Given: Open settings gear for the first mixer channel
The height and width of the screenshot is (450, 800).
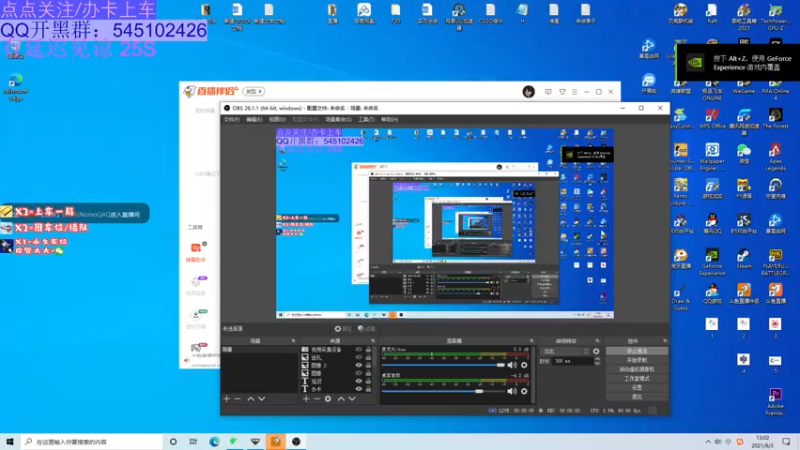Looking at the screenshot, I should [524, 365].
